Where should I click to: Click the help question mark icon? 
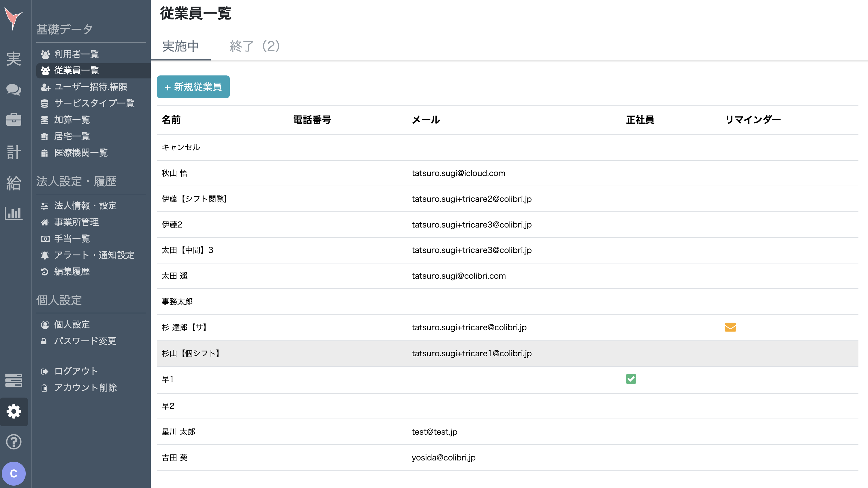(x=13, y=442)
